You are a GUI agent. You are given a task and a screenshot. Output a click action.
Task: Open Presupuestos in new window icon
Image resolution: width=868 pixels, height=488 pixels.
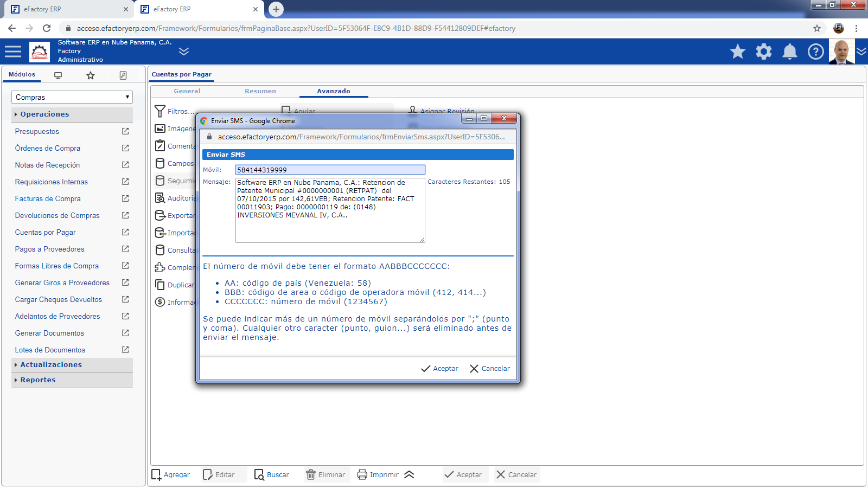point(125,131)
